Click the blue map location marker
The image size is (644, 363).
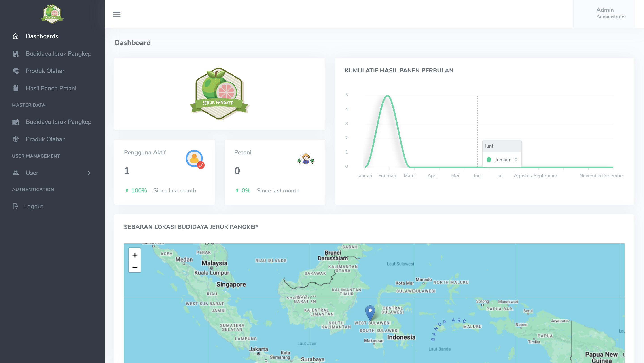370,312
